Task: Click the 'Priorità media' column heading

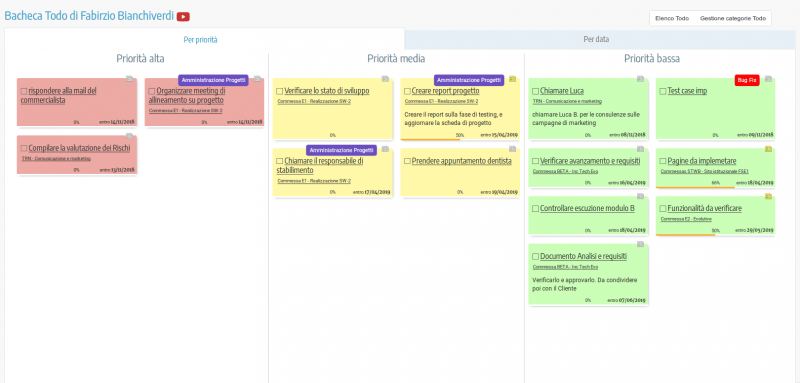Action: pyautogui.click(x=396, y=59)
